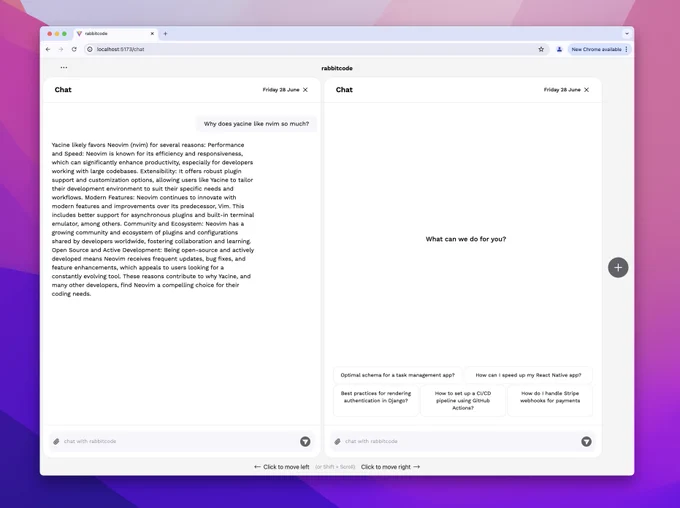Send message in the right chat
Screen dimensions: 680x508
(586, 441)
